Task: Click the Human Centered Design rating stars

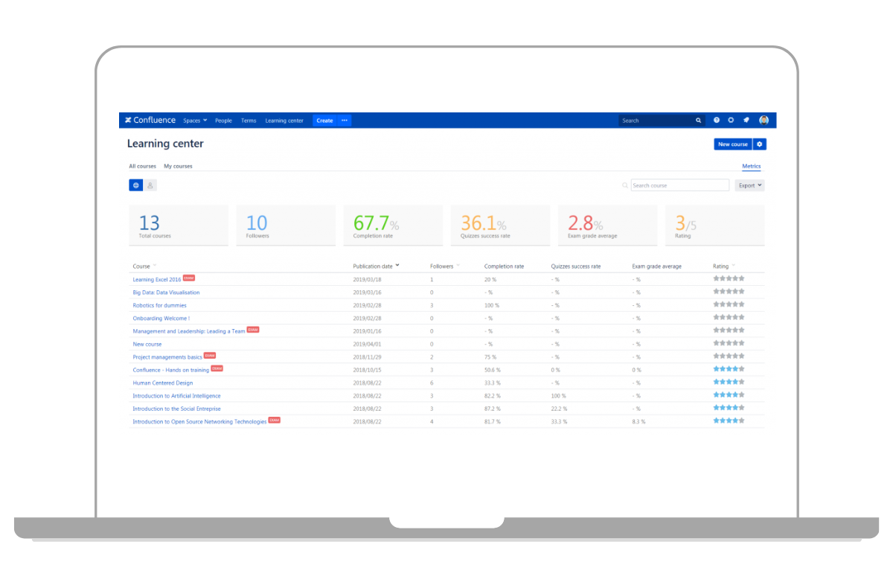Action: pyautogui.click(x=729, y=382)
